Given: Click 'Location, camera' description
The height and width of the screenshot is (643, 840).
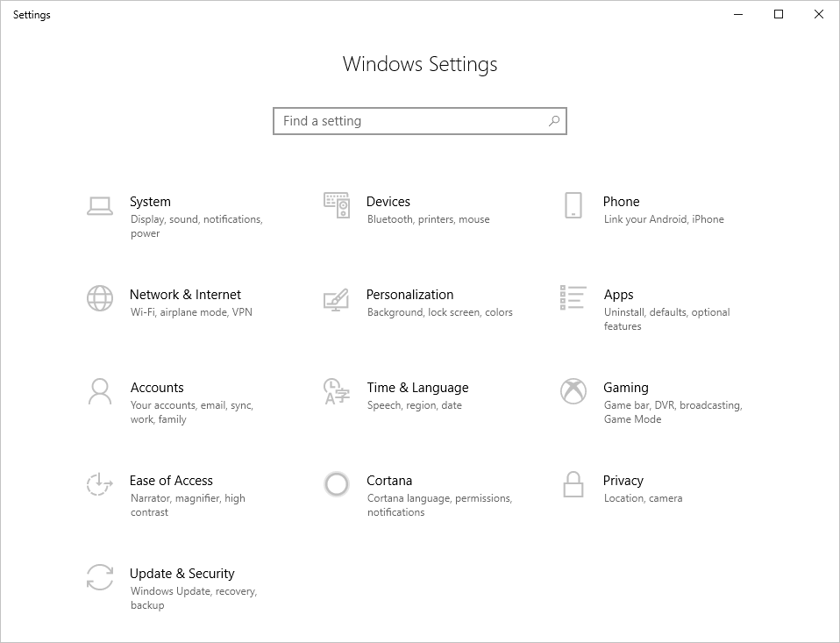Looking at the screenshot, I should [644, 497].
